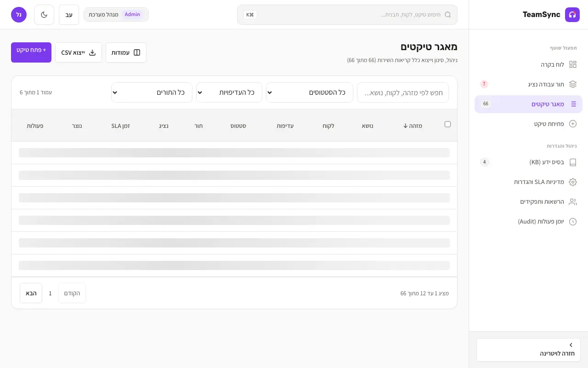The height and width of the screenshot is (368, 588).
Task: Sort by מזהה column header
Action: coord(413,126)
